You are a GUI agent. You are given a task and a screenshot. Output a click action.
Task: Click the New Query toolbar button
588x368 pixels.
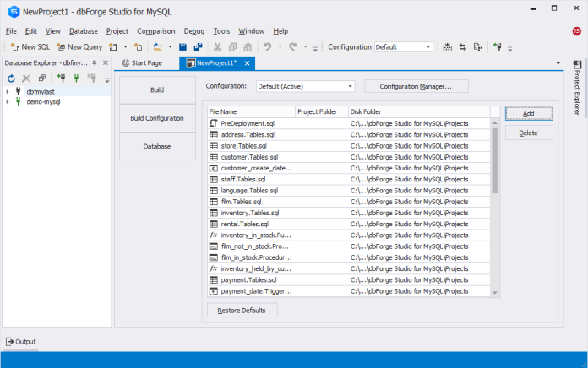tap(79, 47)
